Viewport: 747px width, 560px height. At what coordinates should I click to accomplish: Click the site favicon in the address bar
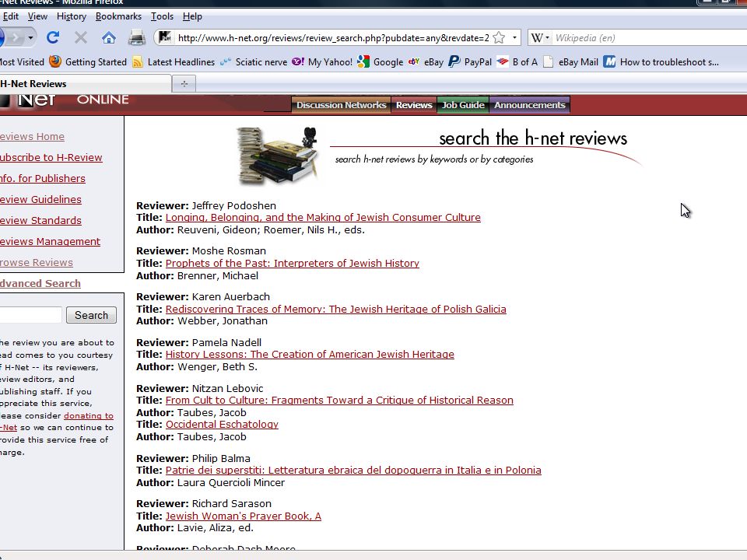165,37
